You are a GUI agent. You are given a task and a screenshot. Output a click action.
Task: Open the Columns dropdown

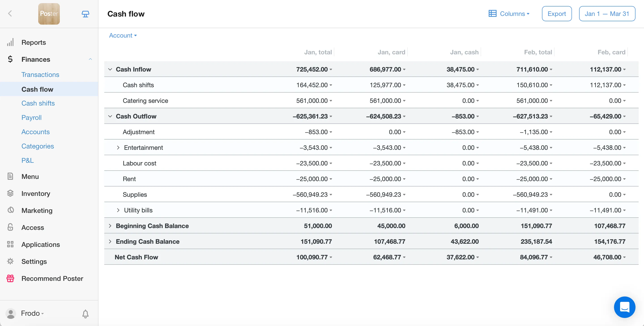(x=509, y=14)
